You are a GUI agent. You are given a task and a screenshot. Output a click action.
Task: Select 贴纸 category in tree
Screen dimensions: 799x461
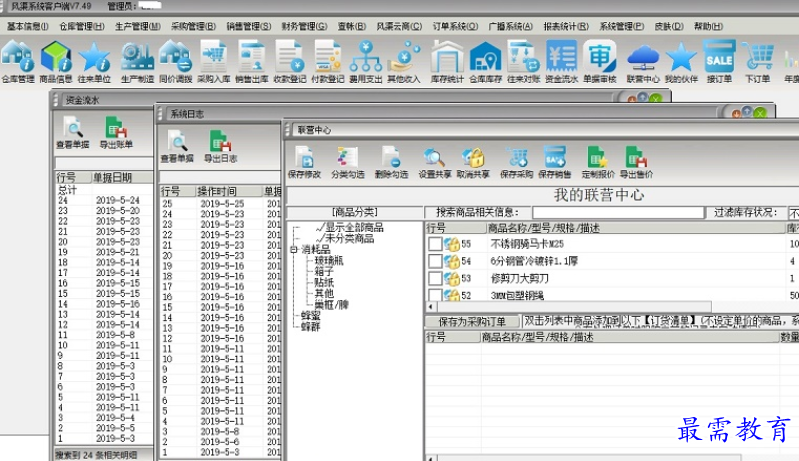coord(324,282)
